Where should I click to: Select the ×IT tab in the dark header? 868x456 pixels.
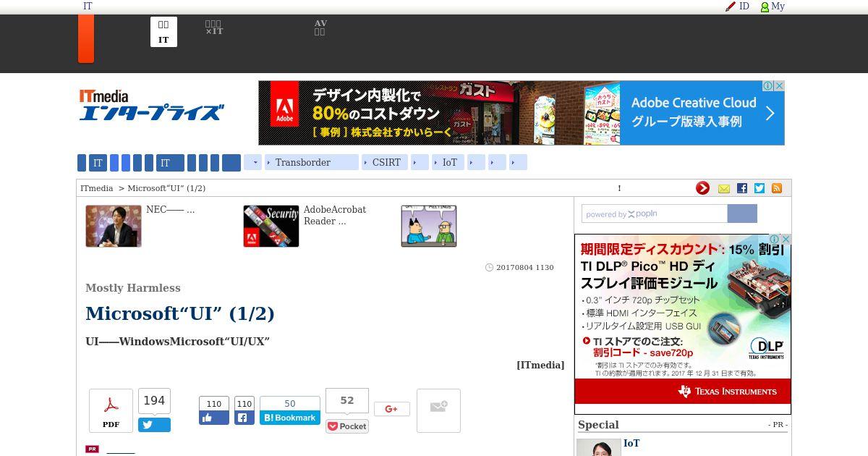[214, 28]
